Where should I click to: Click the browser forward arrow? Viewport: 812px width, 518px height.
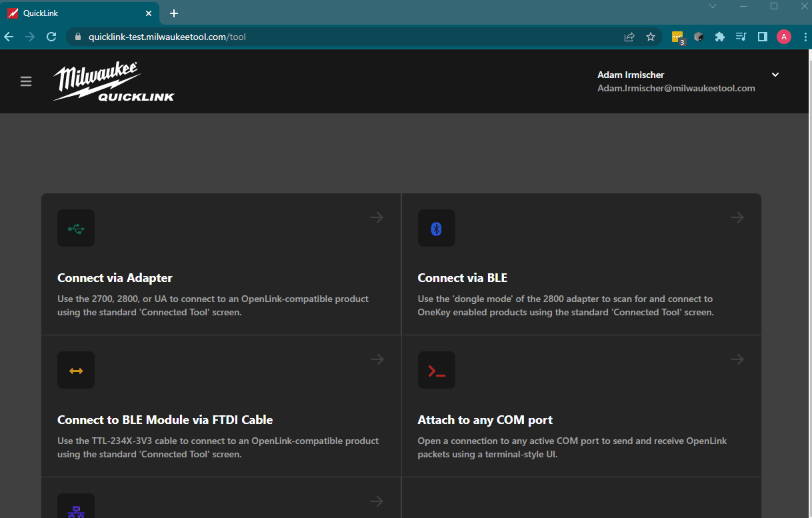[x=30, y=37]
